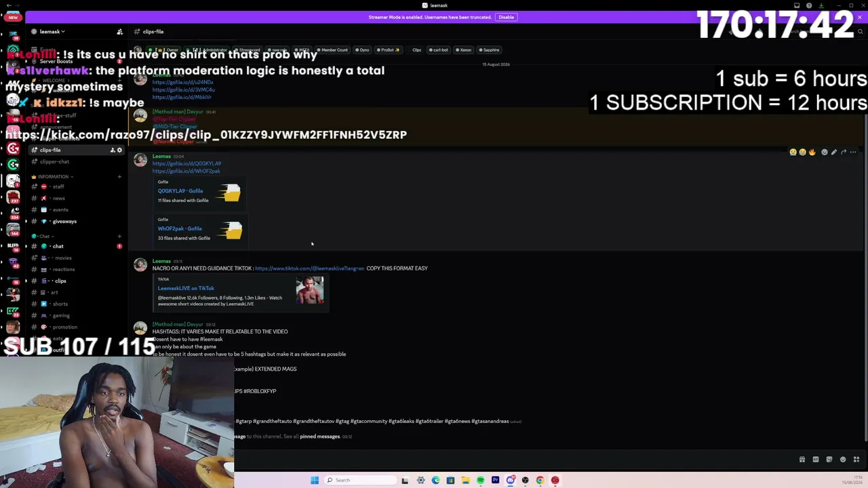Open the shorts channel
The width and height of the screenshot is (868, 488).
[76, 304]
